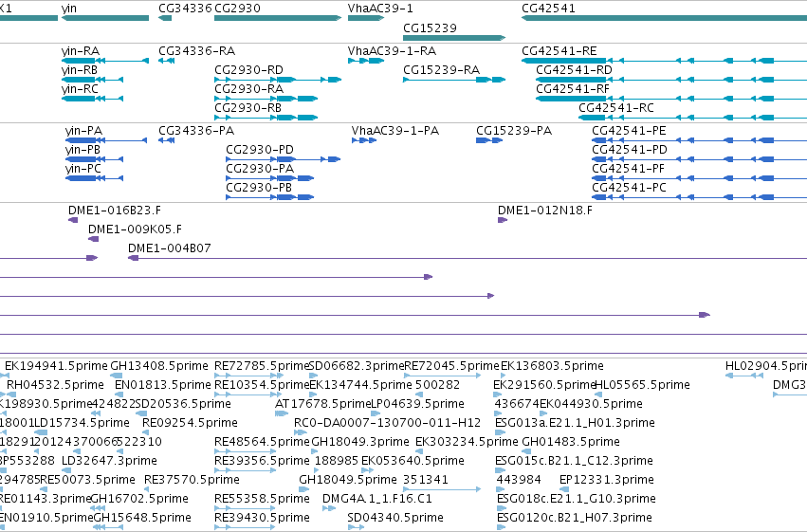Viewport: 807px width, 532px height.
Task: Click EST EK194941.5prime
Action: click(x=56, y=366)
